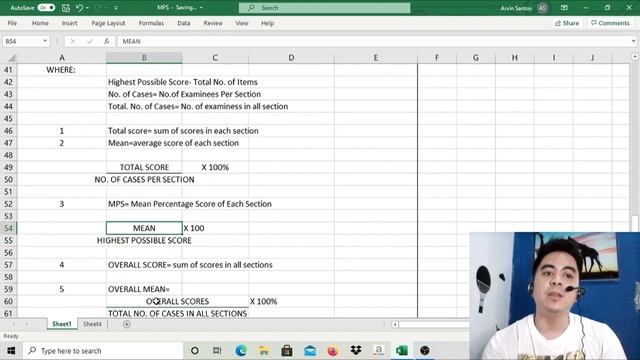The width and height of the screenshot is (640, 360).
Task: Open the File menu
Action: point(12,23)
